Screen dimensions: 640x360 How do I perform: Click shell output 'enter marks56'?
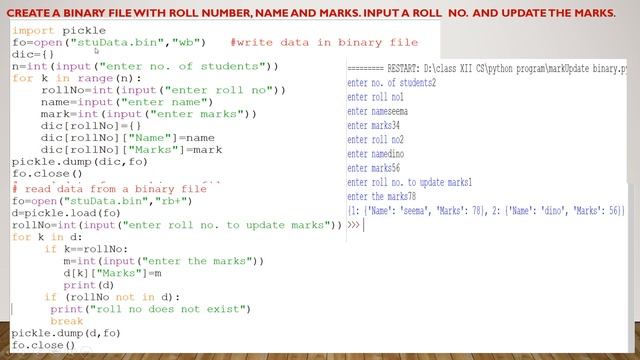coord(373,168)
